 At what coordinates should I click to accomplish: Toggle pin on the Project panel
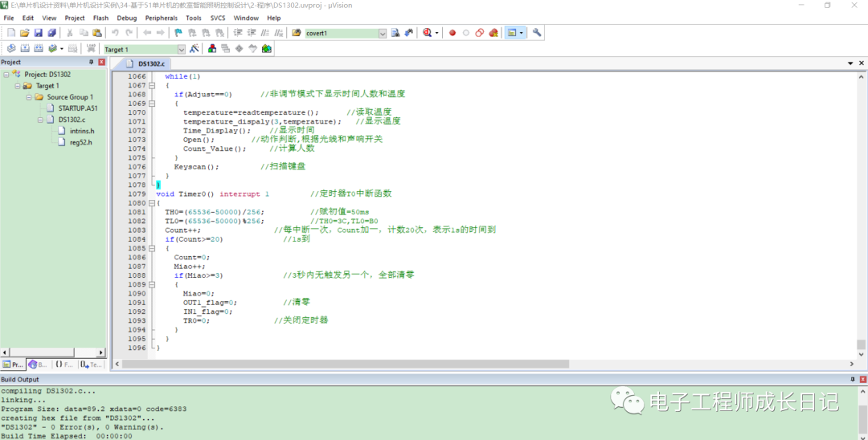tap(91, 62)
